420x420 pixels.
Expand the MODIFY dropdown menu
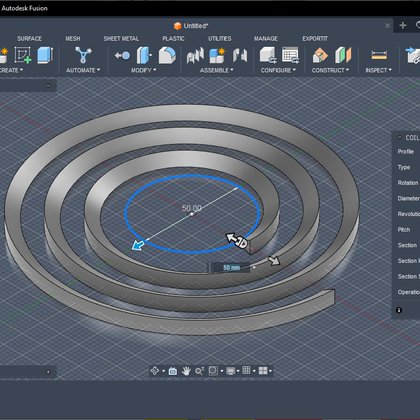pos(143,70)
